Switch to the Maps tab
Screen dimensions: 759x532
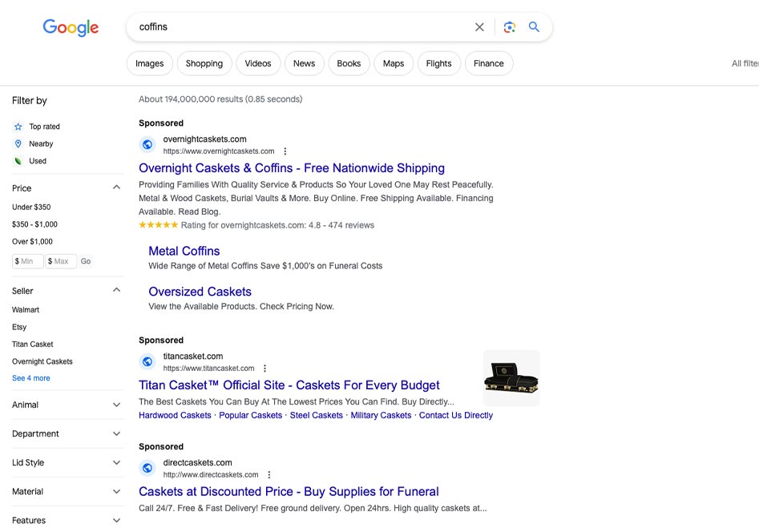point(394,63)
